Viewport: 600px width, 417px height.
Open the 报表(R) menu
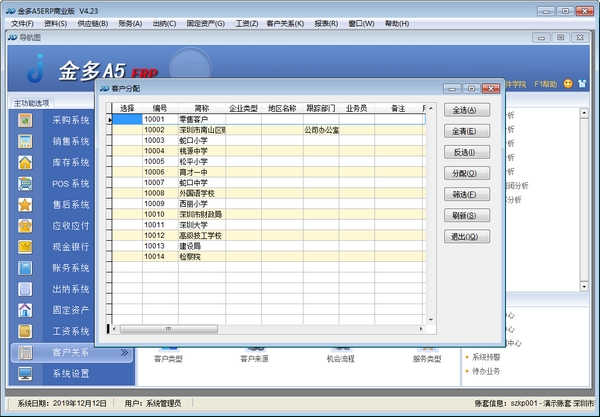coord(326,24)
